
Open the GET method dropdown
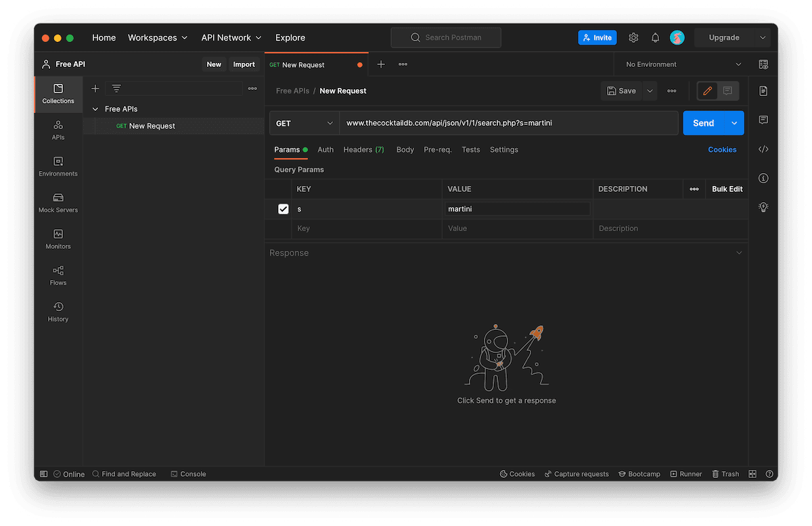coord(304,123)
